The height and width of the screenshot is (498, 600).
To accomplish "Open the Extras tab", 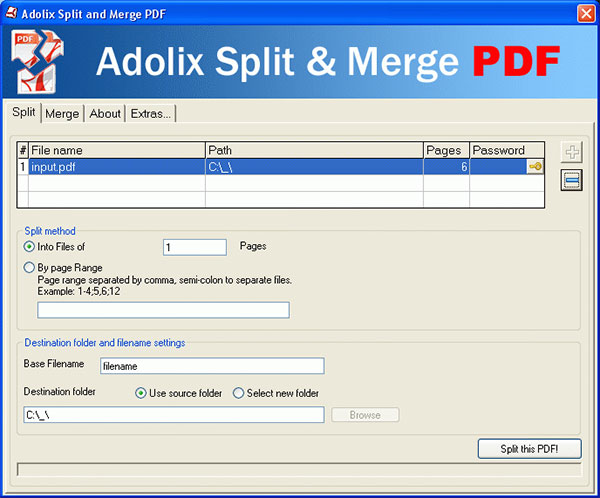I will click(150, 114).
